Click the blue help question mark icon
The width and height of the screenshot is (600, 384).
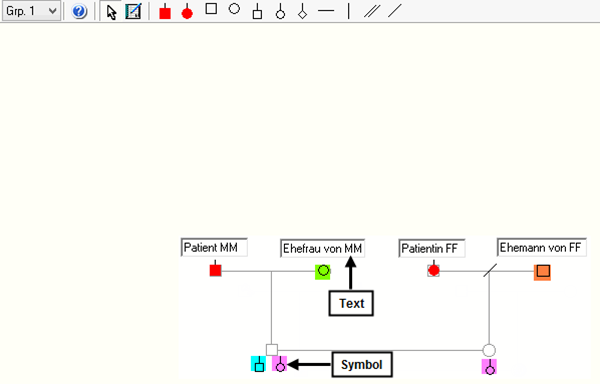coord(79,11)
